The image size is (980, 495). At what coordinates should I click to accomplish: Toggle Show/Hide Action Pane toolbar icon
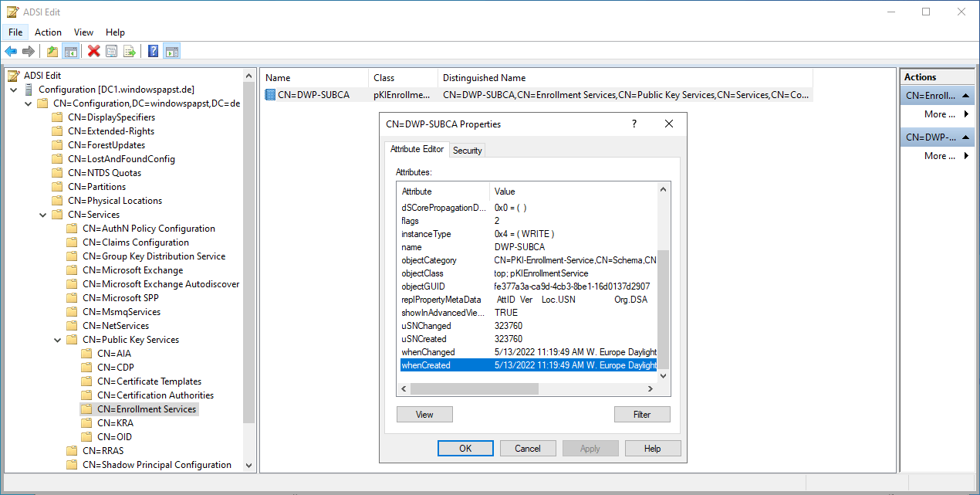172,52
